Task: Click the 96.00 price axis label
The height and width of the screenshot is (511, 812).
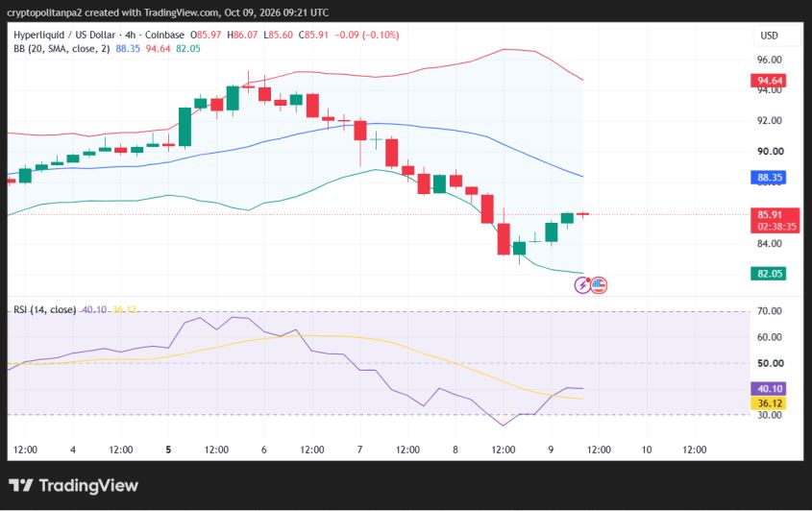Action: [x=770, y=60]
